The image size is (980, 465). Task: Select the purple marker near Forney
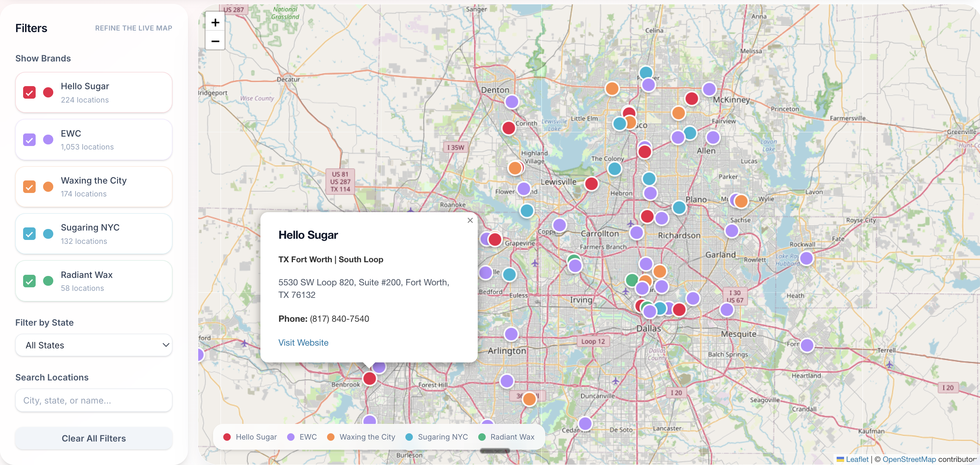tap(807, 345)
